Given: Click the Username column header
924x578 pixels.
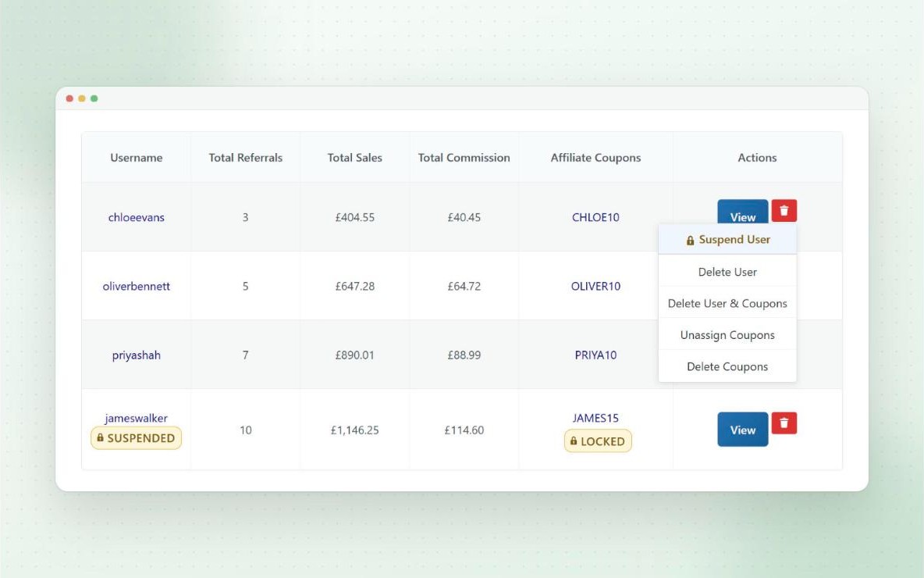Looking at the screenshot, I should (x=136, y=158).
